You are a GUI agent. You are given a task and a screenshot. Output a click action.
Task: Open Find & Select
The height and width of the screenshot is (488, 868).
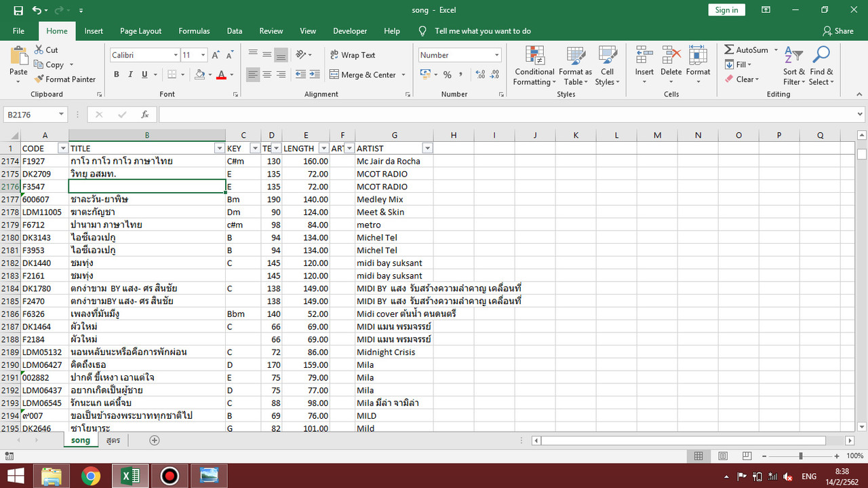click(x=821, y=66)
